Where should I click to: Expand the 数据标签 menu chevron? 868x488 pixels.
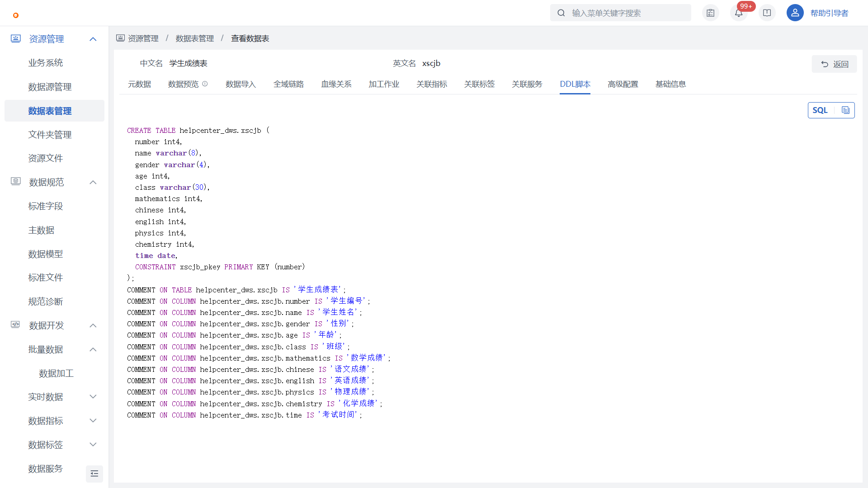93,445
